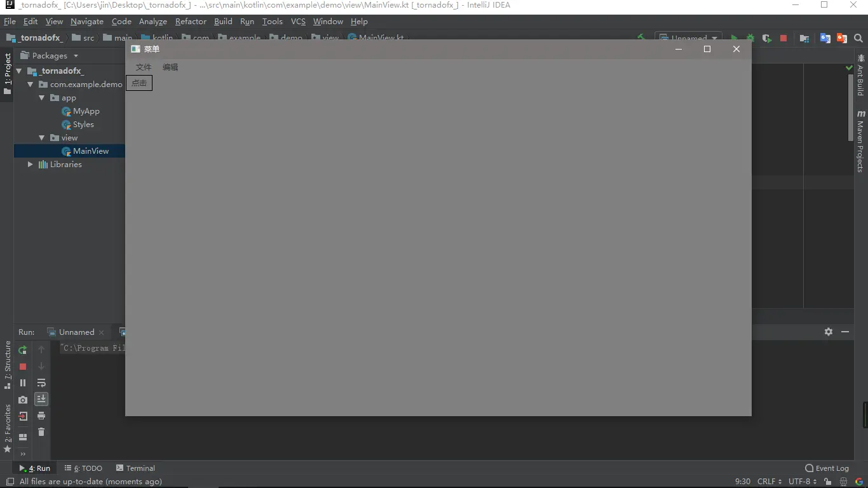The image size is (868, 488).
Task: Click the Restore Layout icon in Run panel
Action: 23,437
